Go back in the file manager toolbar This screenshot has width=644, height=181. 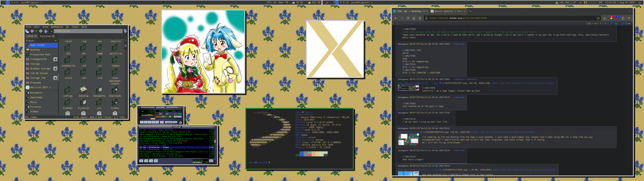coord(32,31)
